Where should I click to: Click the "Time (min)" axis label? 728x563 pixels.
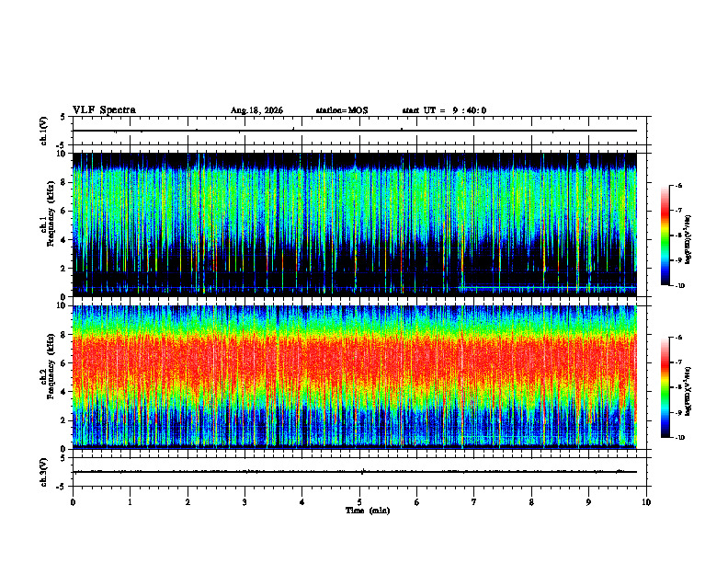[368, 511]
